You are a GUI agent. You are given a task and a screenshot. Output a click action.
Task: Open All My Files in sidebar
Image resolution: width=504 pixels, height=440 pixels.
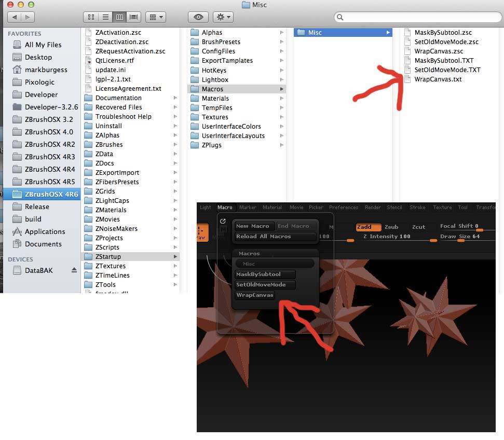tap(42, 45)
